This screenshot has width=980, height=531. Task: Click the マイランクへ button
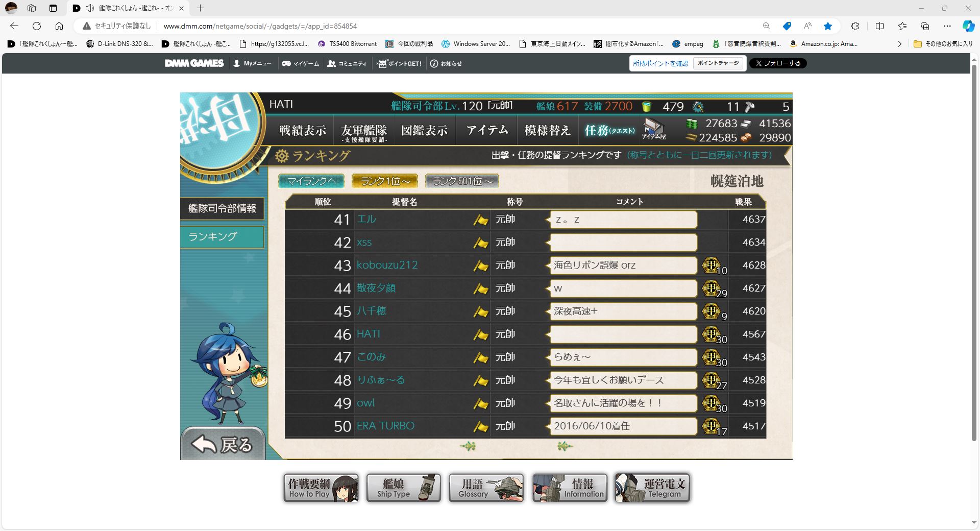click(311, 181)
